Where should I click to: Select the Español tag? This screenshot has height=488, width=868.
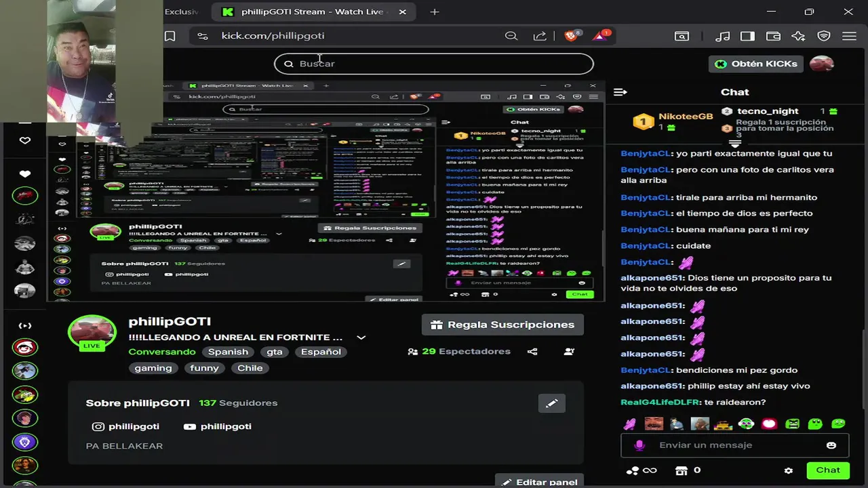(x=321, y=352)
